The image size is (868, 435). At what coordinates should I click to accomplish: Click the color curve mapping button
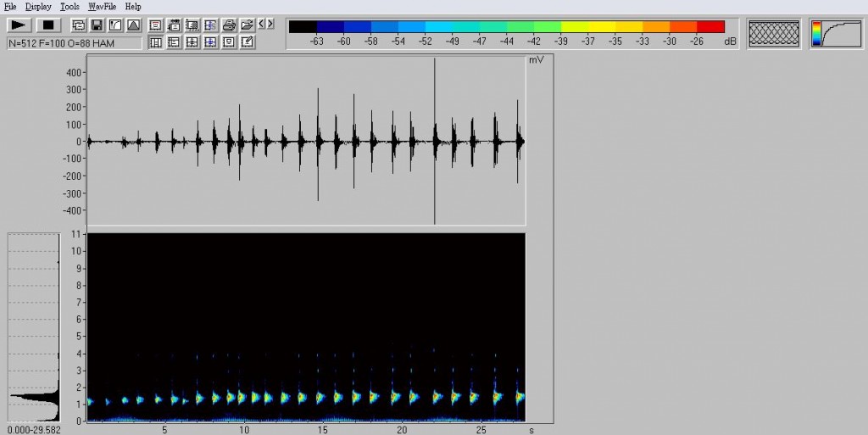pos(836,34)
